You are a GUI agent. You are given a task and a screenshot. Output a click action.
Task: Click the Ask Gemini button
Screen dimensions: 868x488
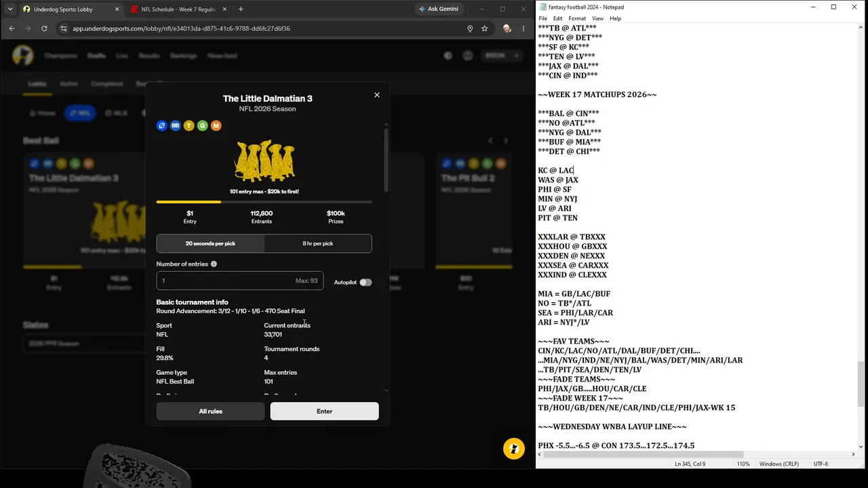click(x=439, y=9)
